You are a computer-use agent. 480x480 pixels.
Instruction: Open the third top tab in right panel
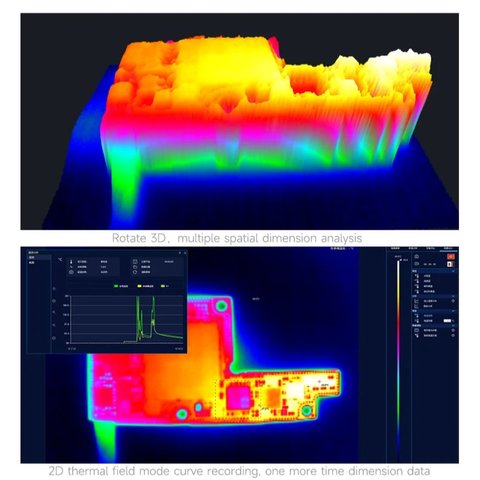[x=430, y=248]
